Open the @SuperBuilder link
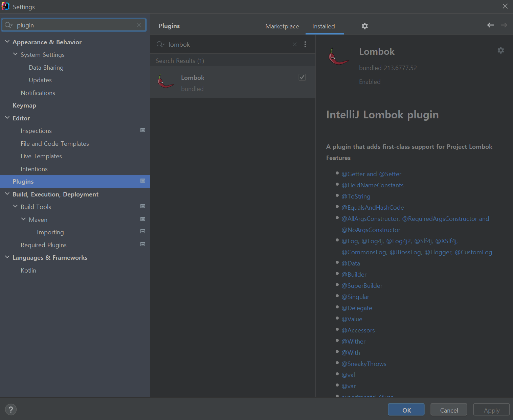This screenshot has height=420, width=513. (362, 286)
